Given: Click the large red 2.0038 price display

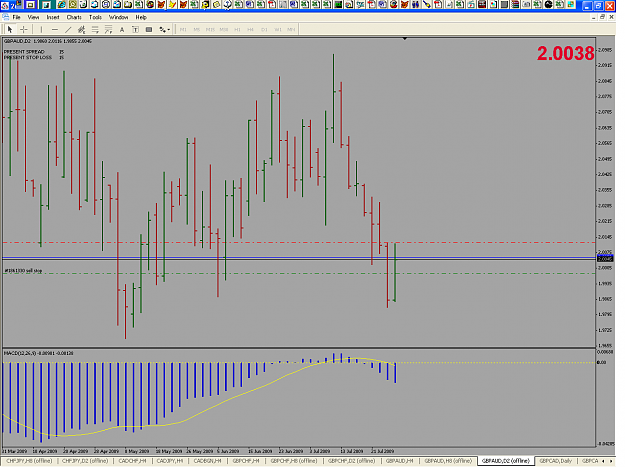Looking at the screenshot, I should 565,53.
